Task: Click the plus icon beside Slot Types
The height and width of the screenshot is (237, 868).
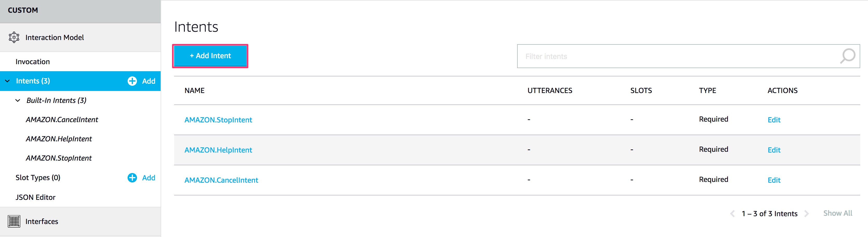Action: pos(132,178)
